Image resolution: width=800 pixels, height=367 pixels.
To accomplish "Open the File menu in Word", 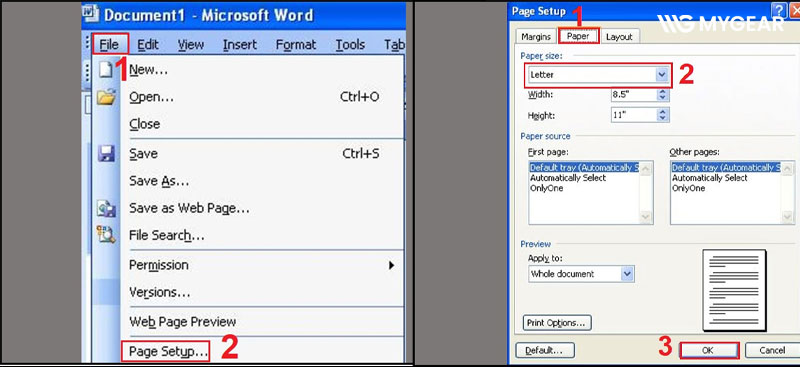I will click(109, 45).
